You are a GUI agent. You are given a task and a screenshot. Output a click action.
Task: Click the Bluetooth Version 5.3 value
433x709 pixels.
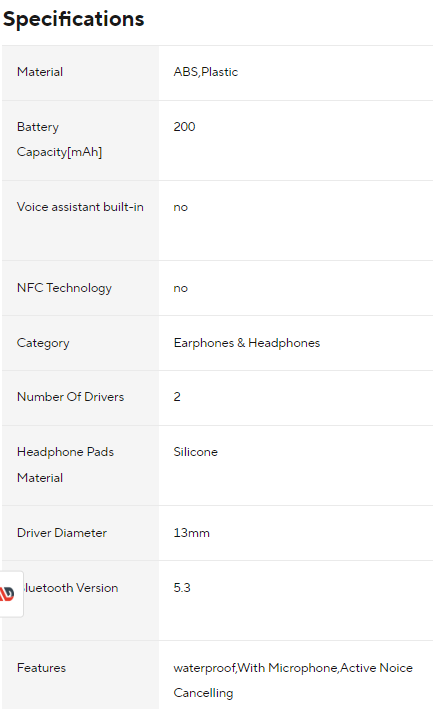point(182,588)
